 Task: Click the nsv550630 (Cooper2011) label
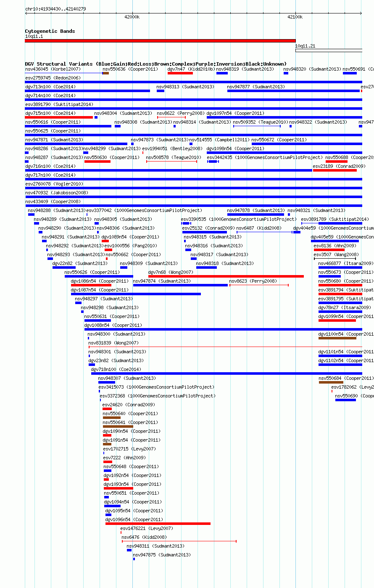point(112,157)
